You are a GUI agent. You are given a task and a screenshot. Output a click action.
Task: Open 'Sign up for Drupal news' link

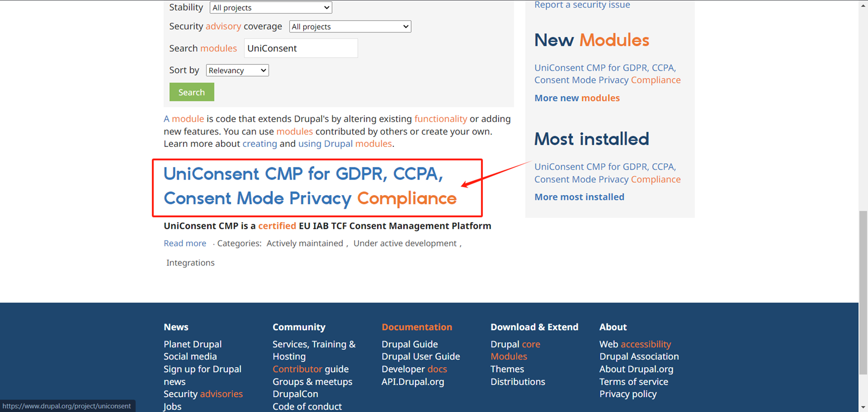pyautogui.click(x=202, y=375)
